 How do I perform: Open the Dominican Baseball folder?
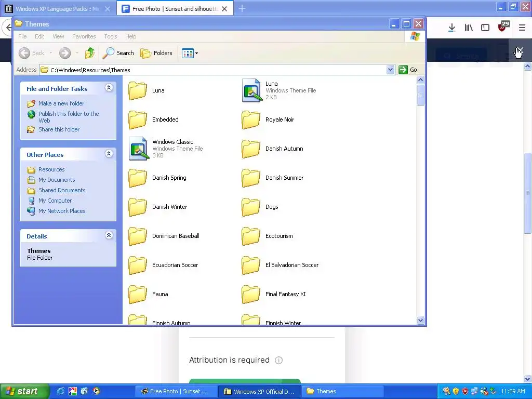pos(164,236)
